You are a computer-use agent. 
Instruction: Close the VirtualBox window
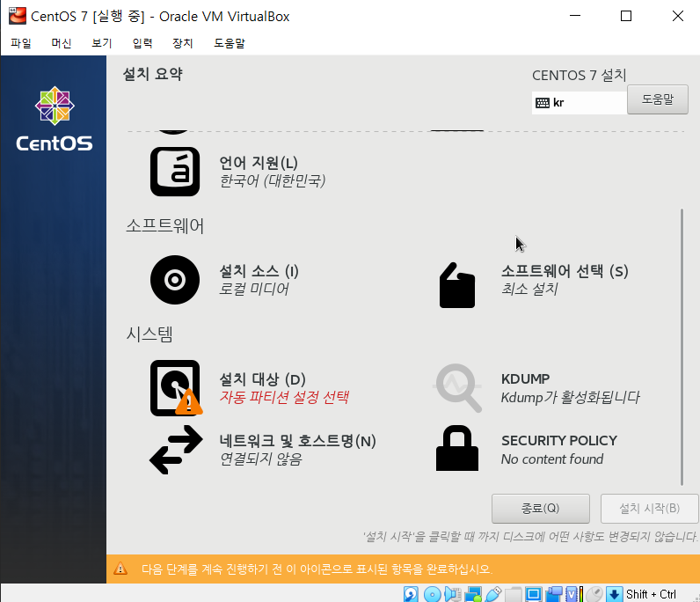(678, 16)
